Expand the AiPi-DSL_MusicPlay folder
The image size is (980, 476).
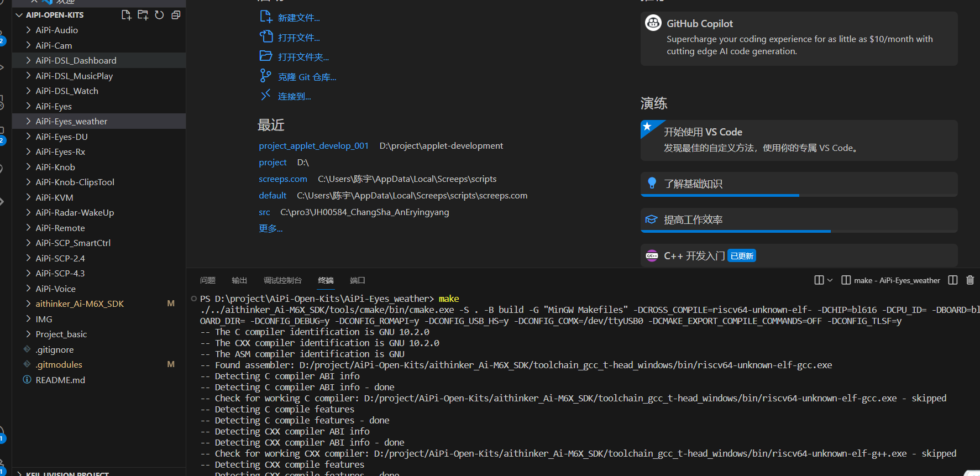point(28,76)
